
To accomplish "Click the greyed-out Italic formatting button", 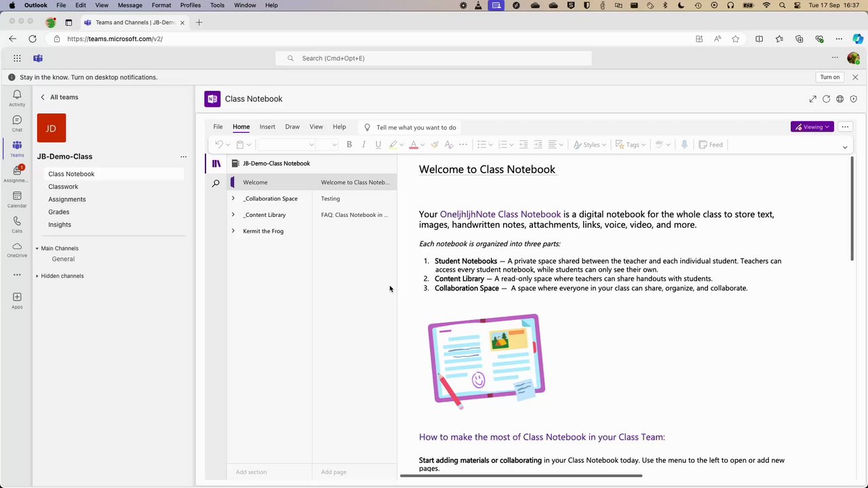I will point(363,144).
